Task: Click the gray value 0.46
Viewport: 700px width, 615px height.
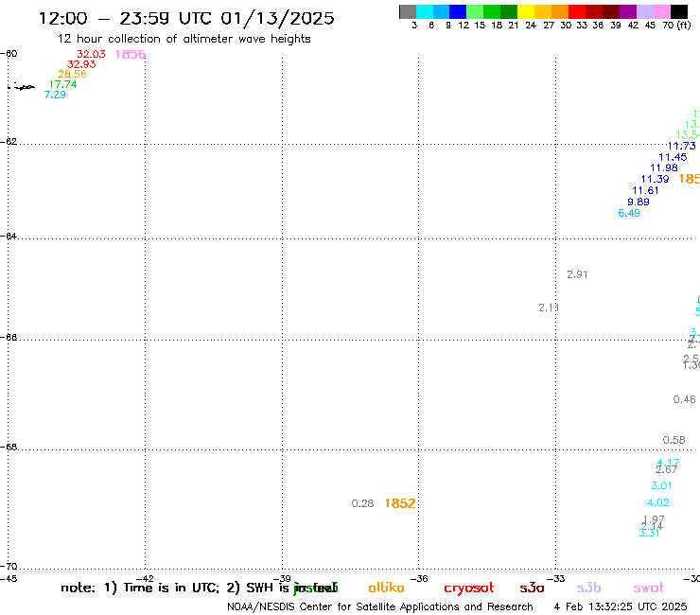Action: point(684,399)
